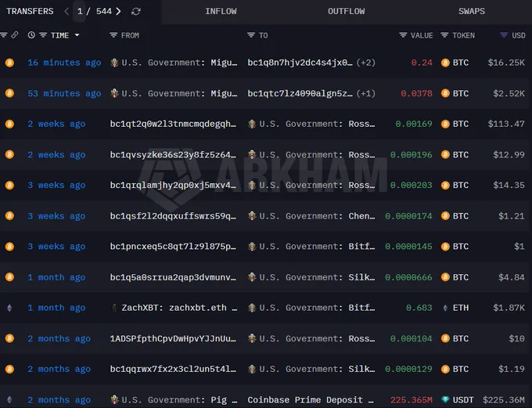Image resolution: width=532 pixels, height=408 pixels.
Task: Switch to the OUTFLOW tab
Action: point(346,11)
